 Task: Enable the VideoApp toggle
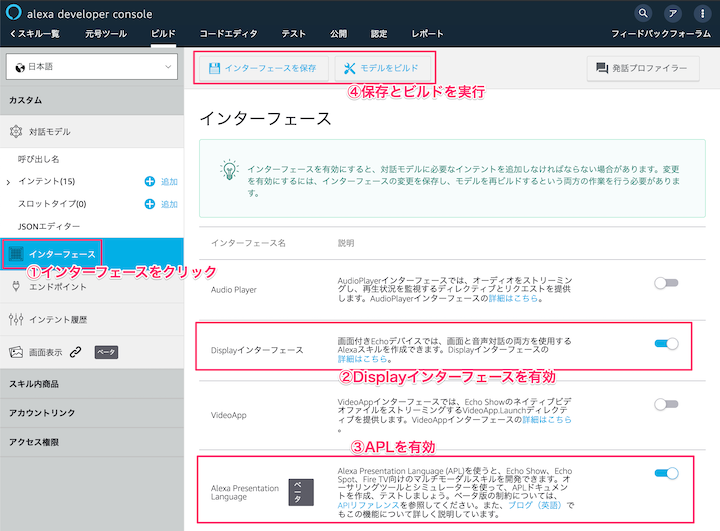[666, 404]
